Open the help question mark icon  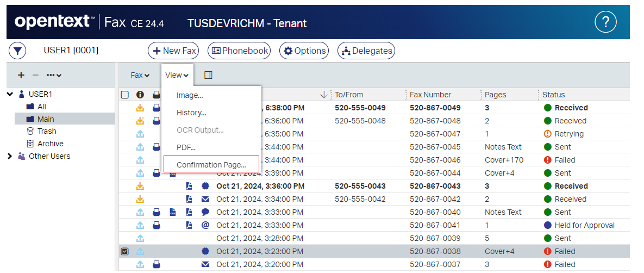click(605, 22)
